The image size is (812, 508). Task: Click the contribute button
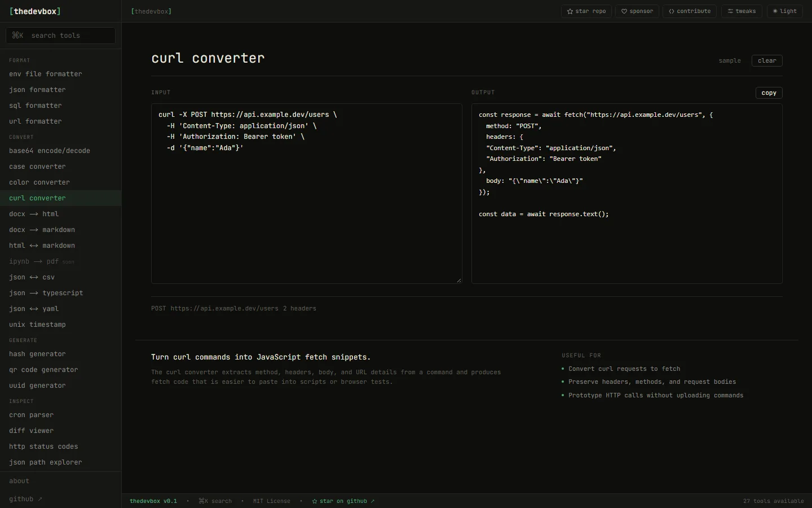(x=690, y=11)
